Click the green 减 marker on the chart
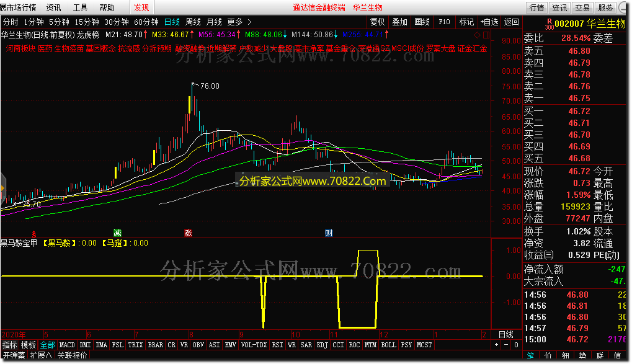This screenshot has width=632, height=364. pyautogui.click(x=117, y=233)
